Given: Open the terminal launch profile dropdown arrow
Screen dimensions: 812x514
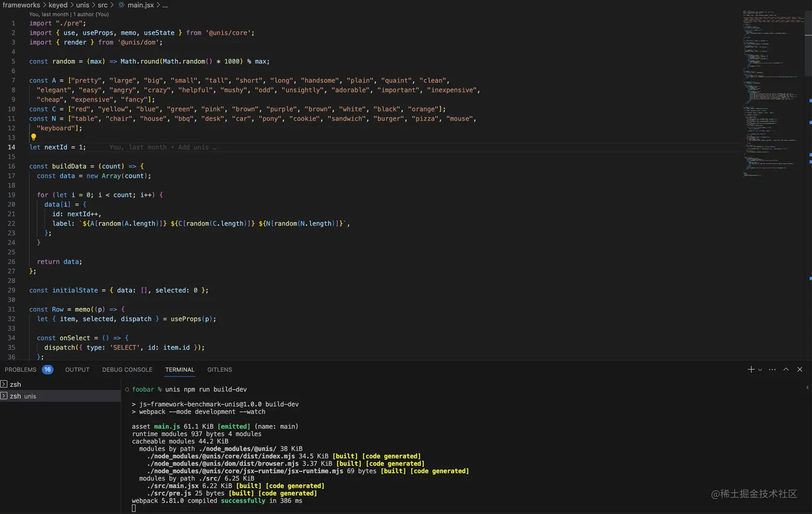Looking at the screenshot, I should 760,370.
